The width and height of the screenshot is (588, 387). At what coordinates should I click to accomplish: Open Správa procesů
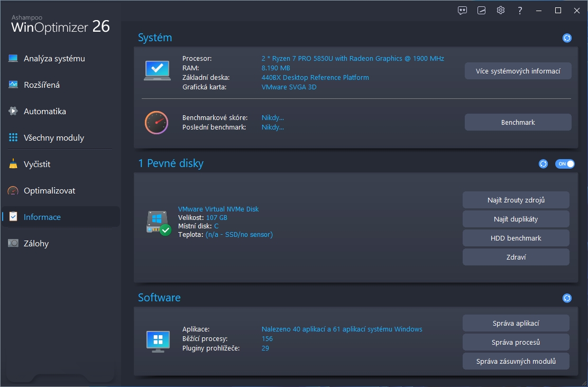[516, 343]
